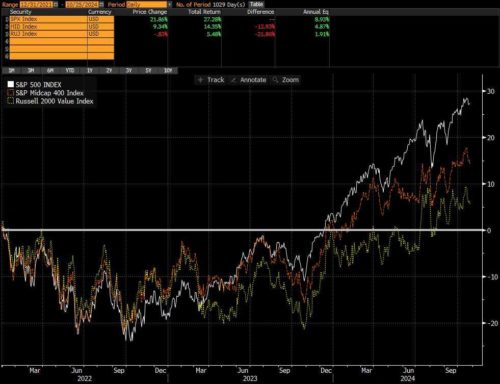This screenshot has width=500, height=384.
Task: Click the MID annual equivalent value 4.87%
Action: (322, 27)
